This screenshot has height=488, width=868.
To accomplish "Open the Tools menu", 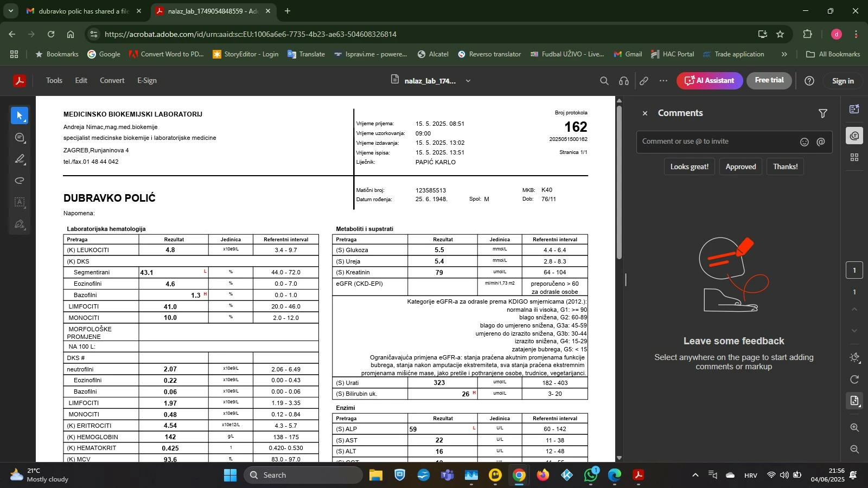I will pos(54,81).
